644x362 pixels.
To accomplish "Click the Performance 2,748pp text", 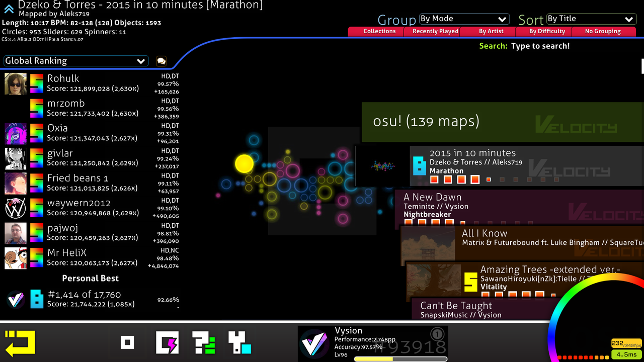I will [x=365, y=339].
